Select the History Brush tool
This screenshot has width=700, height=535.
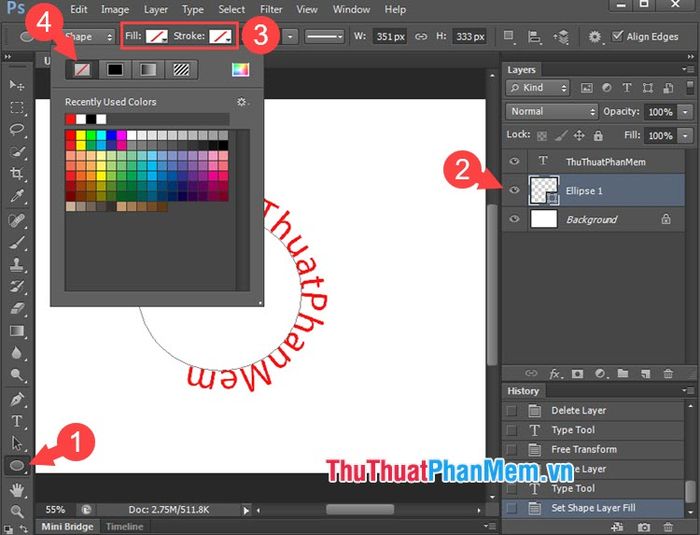[x=17, y=286]
